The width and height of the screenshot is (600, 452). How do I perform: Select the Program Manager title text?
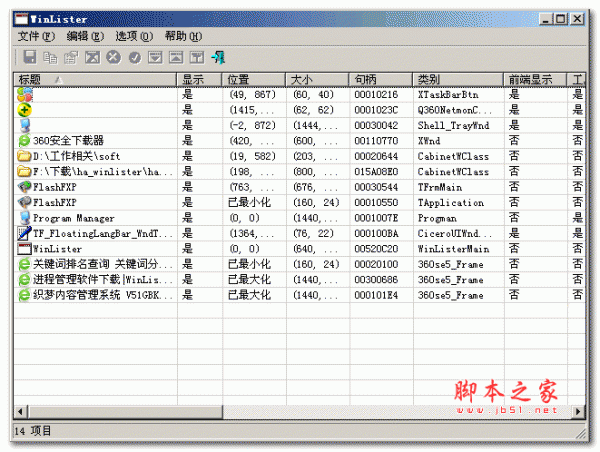[73, 219]
